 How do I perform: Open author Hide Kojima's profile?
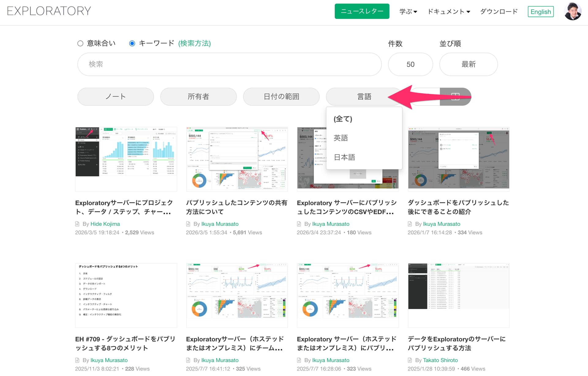105,224
